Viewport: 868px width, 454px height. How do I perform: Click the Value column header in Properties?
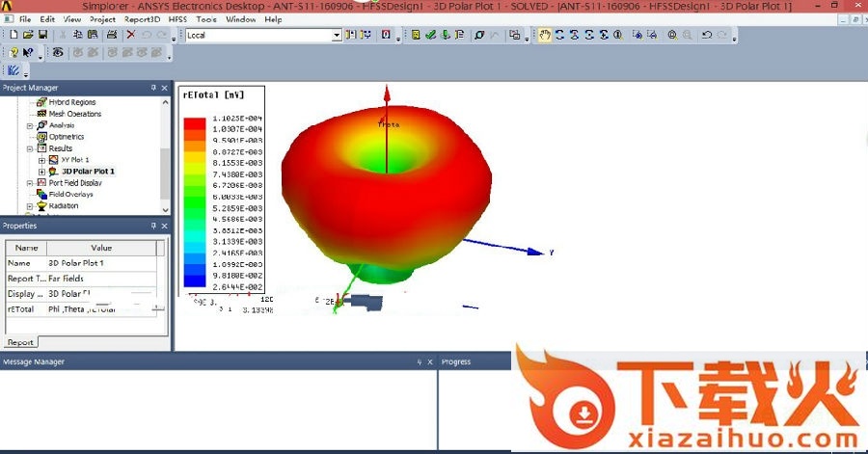pos(101,248)
